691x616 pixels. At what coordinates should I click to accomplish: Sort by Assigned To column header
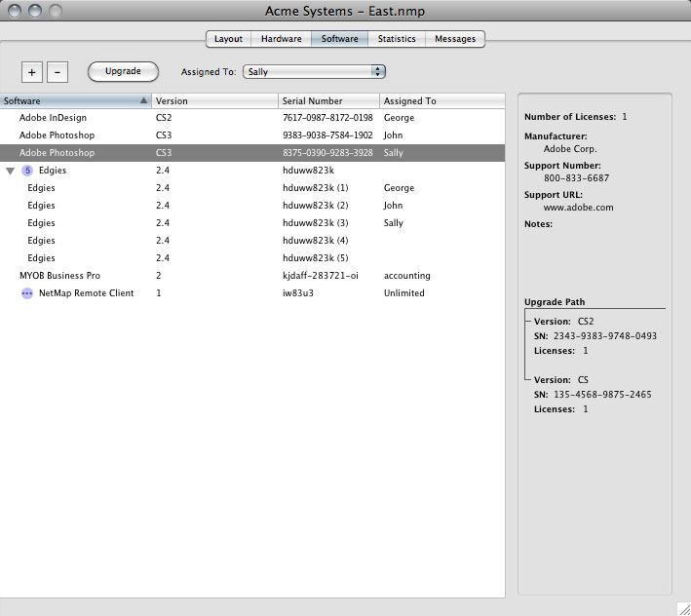click(x=442, y=101)
